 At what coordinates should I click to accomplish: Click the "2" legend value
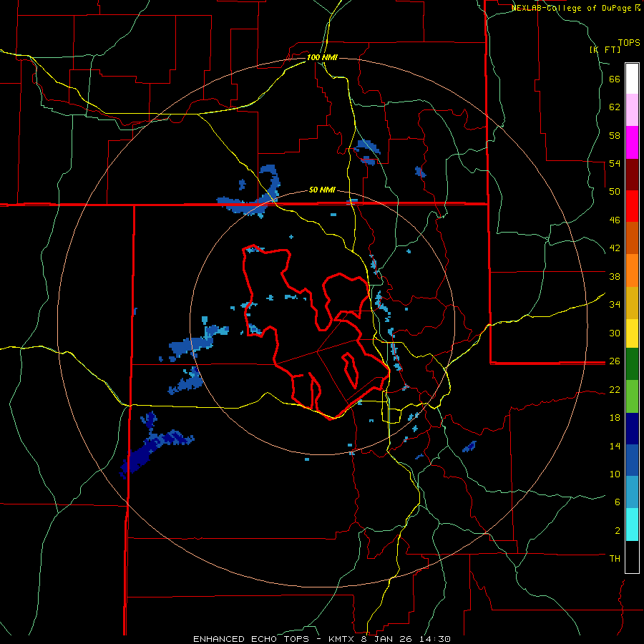point(618,531)
